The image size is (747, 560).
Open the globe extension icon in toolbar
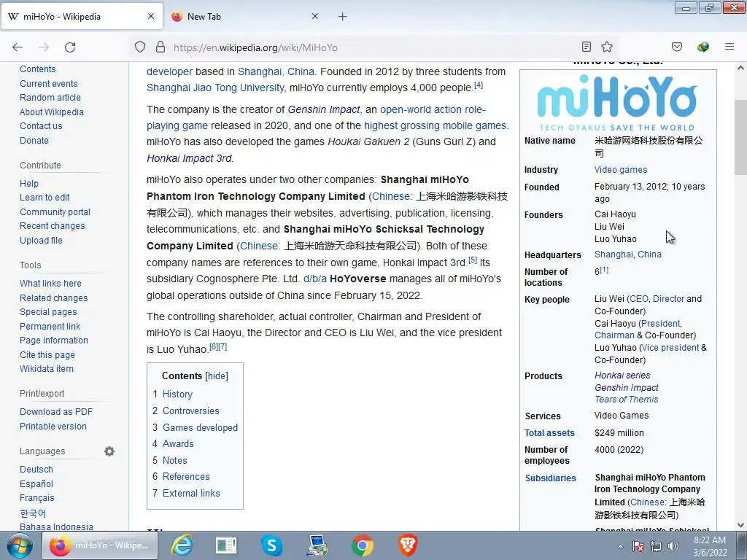click(703, 47)
